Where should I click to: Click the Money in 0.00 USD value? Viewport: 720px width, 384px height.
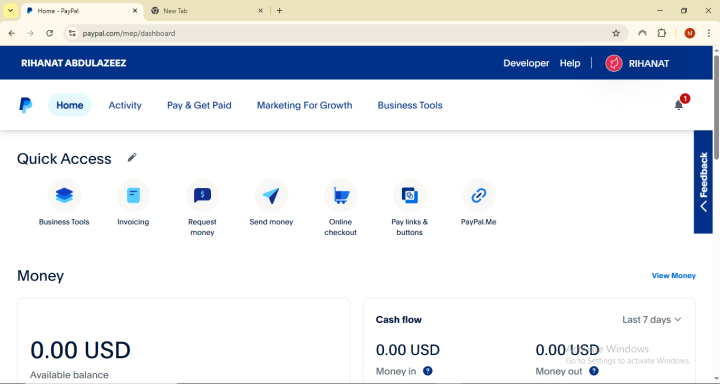[x=408, y=350]
